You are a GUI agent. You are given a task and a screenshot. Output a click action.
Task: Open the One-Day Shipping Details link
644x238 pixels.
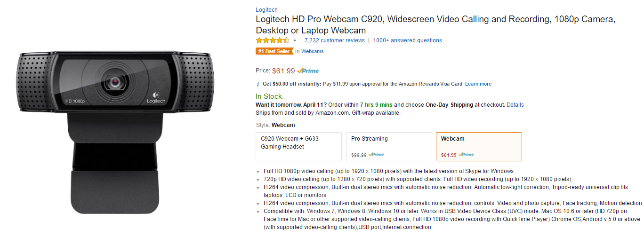[515, 105]
